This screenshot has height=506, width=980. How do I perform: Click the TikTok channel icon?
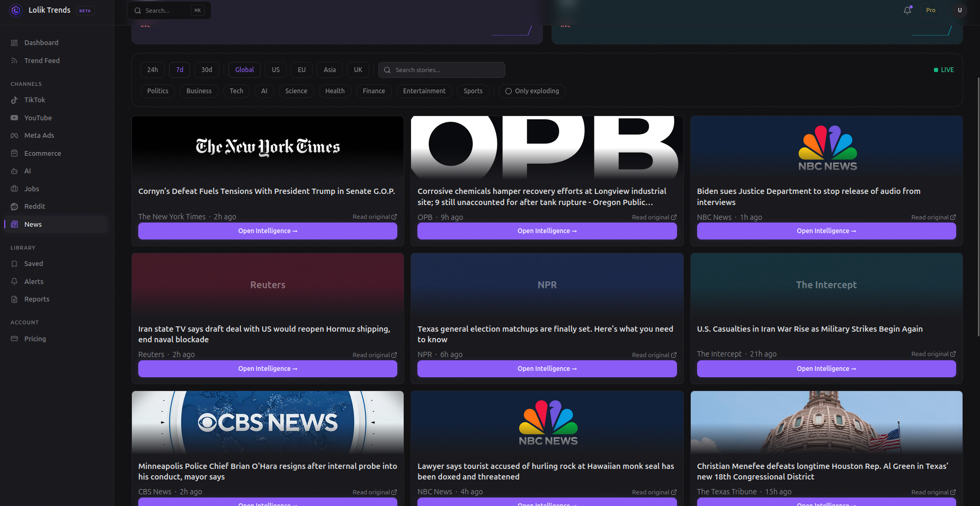pos(14,100)
